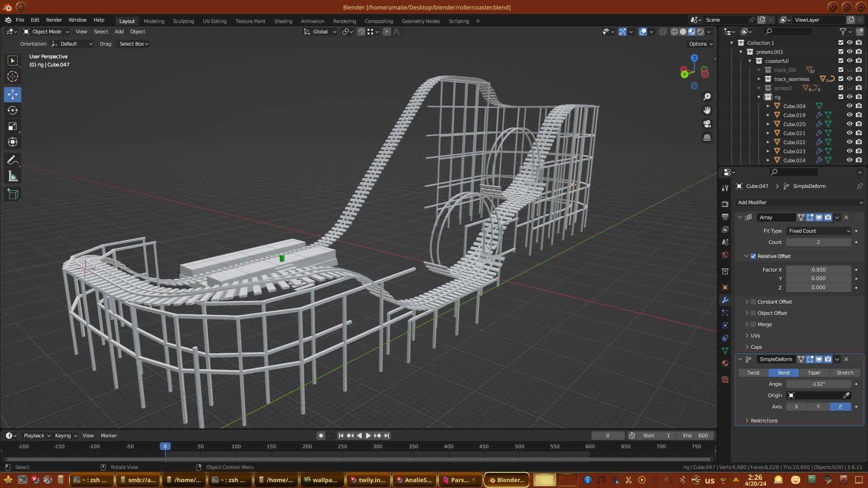
Task: Select the Rotate tool in the toolbar
Action: tap(13, 110)
